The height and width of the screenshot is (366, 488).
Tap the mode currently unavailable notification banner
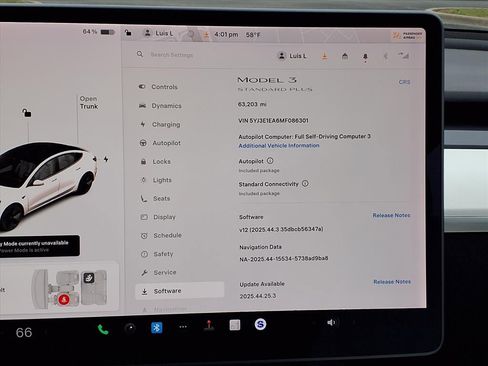click(x=39, y=246)
